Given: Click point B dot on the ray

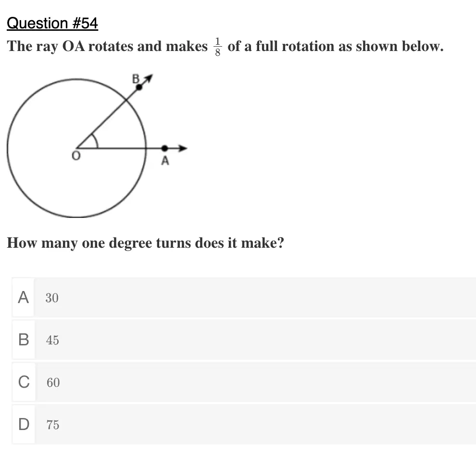Looking at the screenshot, I should (139, 87).
